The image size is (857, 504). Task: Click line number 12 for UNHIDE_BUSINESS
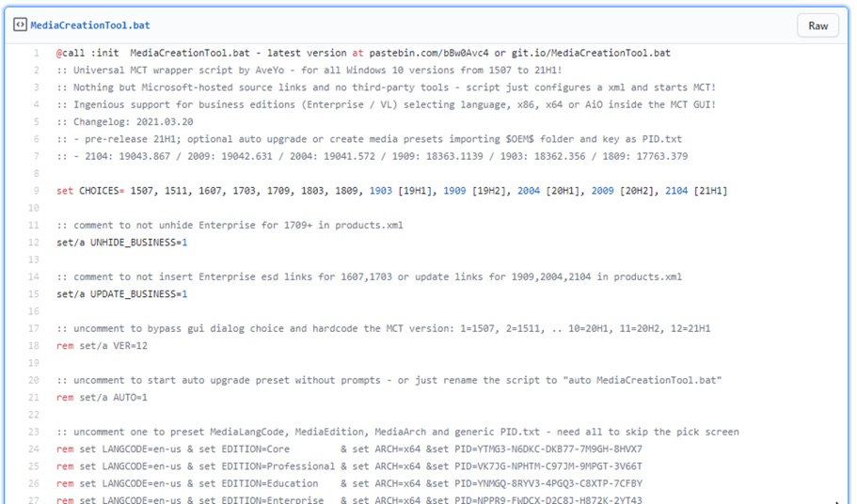[34, 243]
